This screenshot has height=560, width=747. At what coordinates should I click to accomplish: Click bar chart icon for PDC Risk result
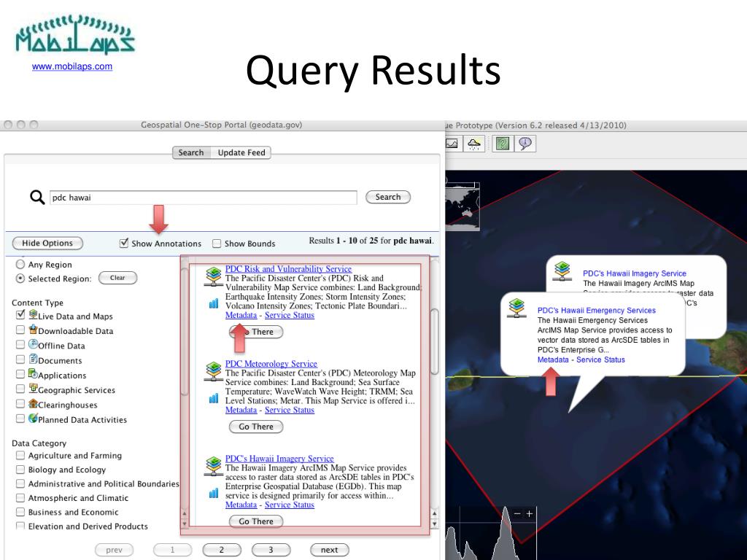tap(214, 303)
